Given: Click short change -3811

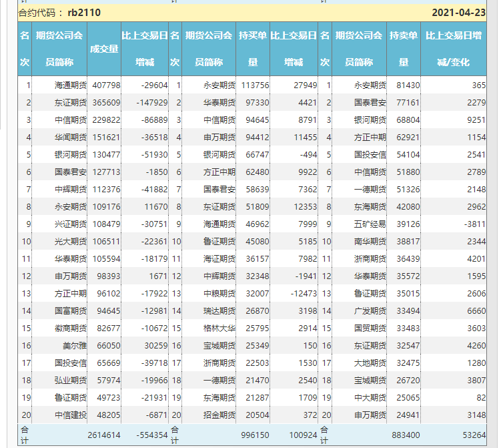Looking at the screenshot, I should coord(475,224).
